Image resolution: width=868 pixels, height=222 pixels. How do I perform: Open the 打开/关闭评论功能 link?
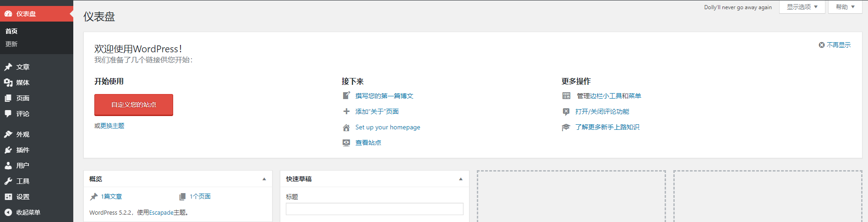coord(602,111)
